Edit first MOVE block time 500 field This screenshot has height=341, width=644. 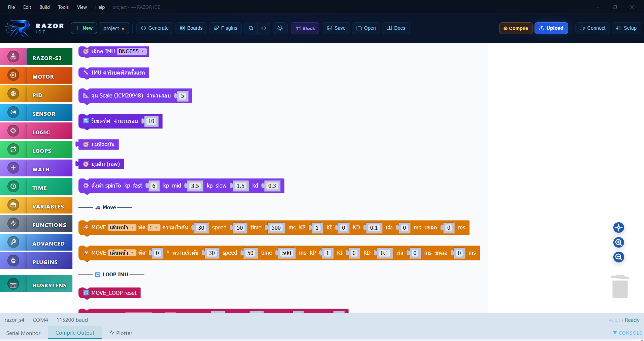pos(276,228)
